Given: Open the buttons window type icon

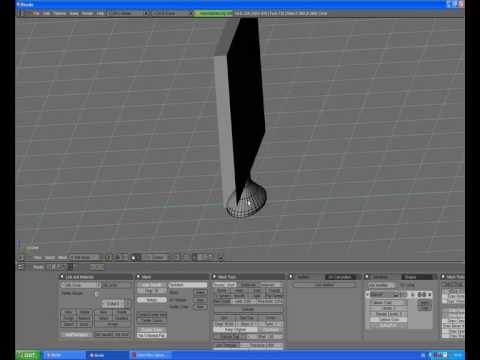Looking at the screenshot, I should (x=21, y=267).
